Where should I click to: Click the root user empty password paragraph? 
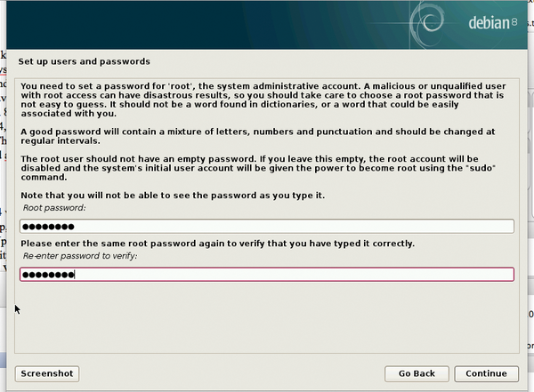pyautogui.click(x=258, y=168)
